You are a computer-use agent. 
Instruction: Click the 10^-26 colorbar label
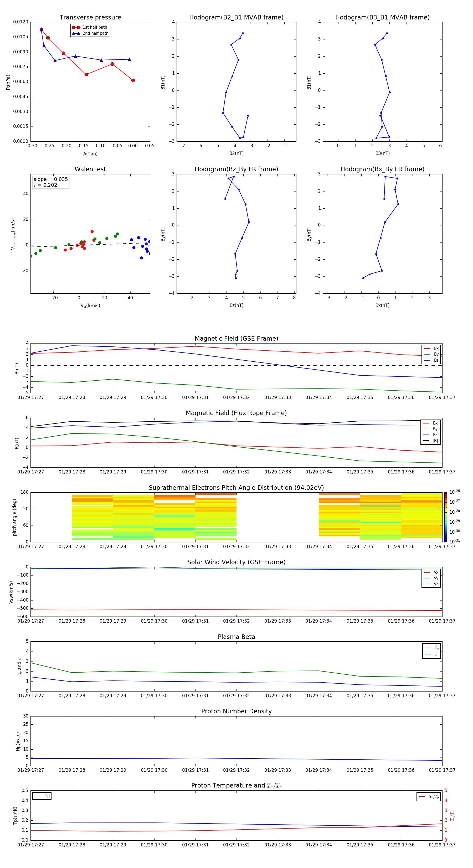click(x=455, y=492)
